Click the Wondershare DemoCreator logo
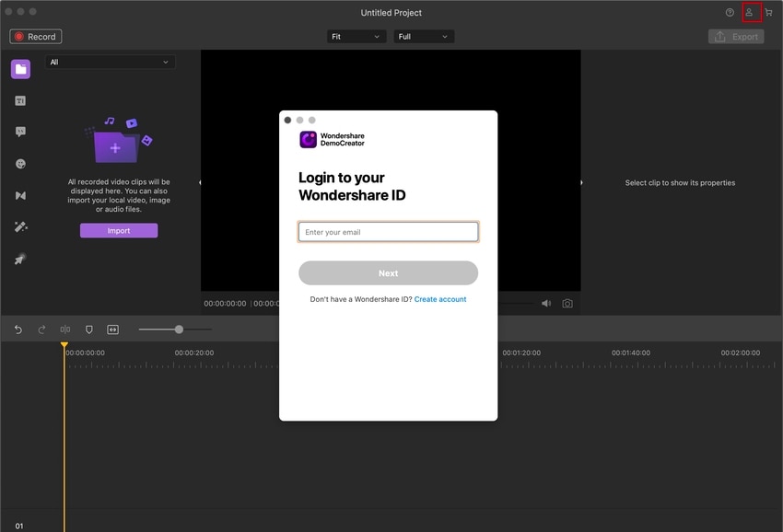This screenshot has width=783, height=532. click(332, 140)
